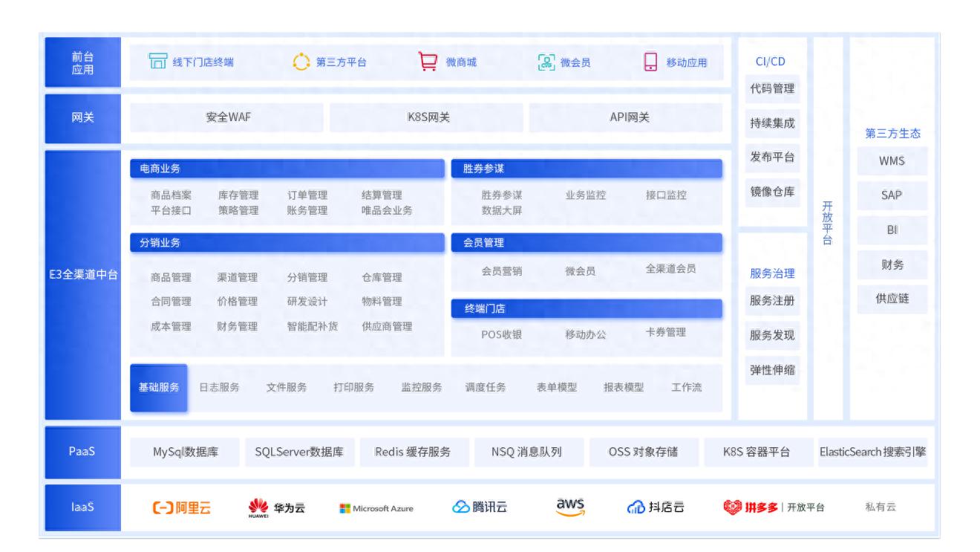Click the 供应链 ecosystem box
This screenshot has width=980, height=552.
[892, 299]
